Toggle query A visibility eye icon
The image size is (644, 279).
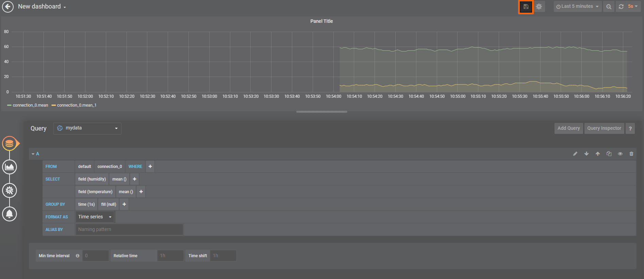[620, 154]
